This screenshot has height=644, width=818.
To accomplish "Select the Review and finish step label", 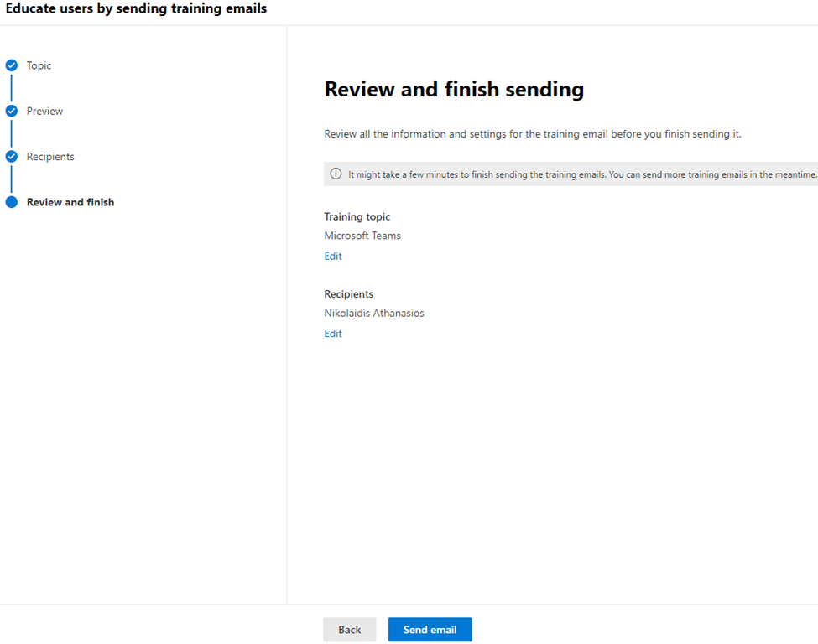I will point(70,202).
